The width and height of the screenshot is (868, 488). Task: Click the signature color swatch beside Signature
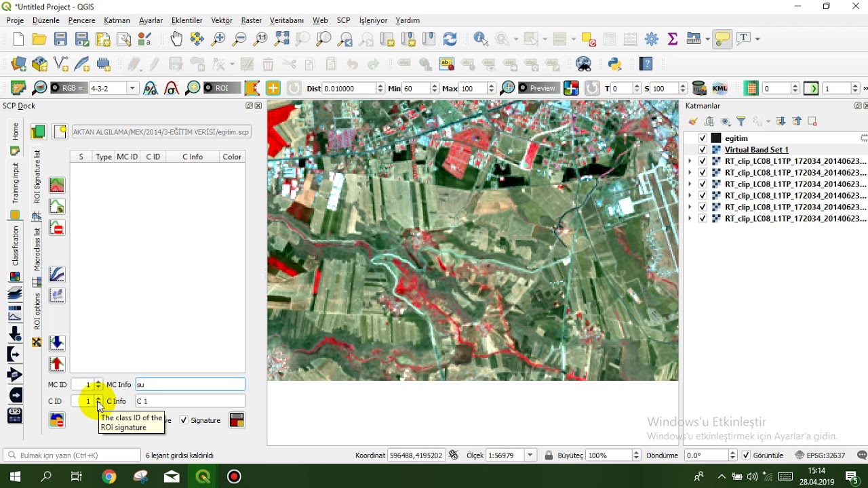pos(237,420)
